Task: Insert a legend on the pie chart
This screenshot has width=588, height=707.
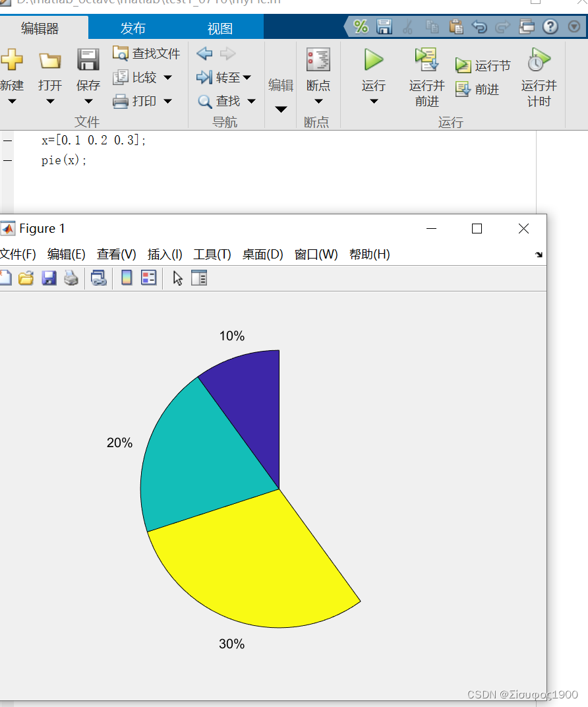Action: (148, 278)
